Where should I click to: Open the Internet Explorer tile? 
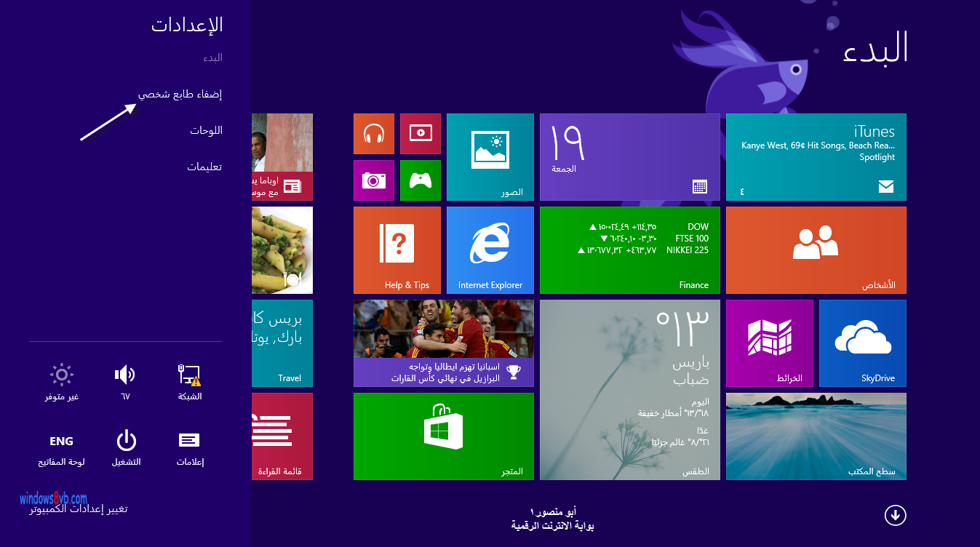coord(490,249)
